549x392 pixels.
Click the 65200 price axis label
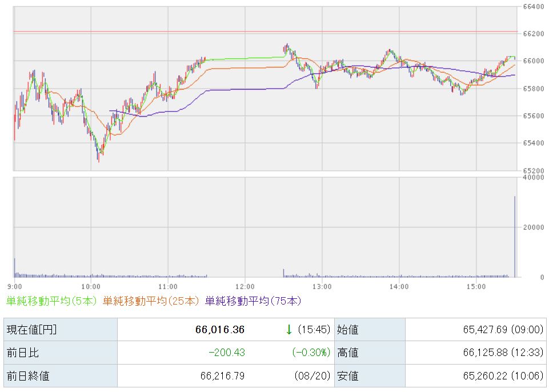[x=534, y=171]
